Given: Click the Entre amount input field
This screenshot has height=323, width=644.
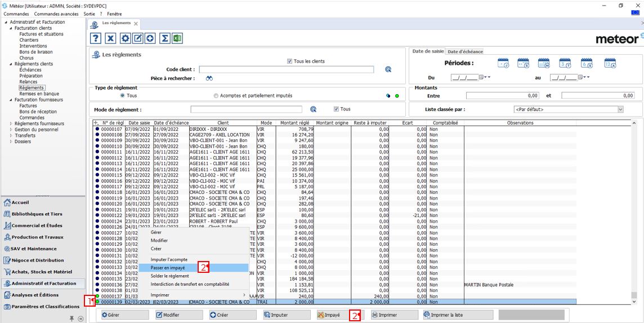Looking at the screenshot, I should (x=502, y=95).
